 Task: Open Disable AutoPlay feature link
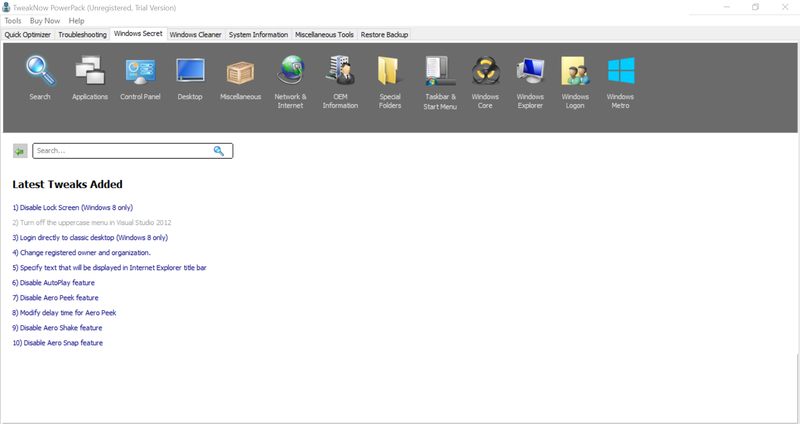point(54,283)
